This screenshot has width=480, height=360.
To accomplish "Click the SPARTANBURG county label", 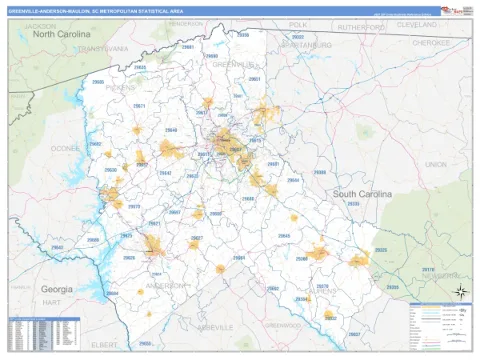I will coord(306,45).
